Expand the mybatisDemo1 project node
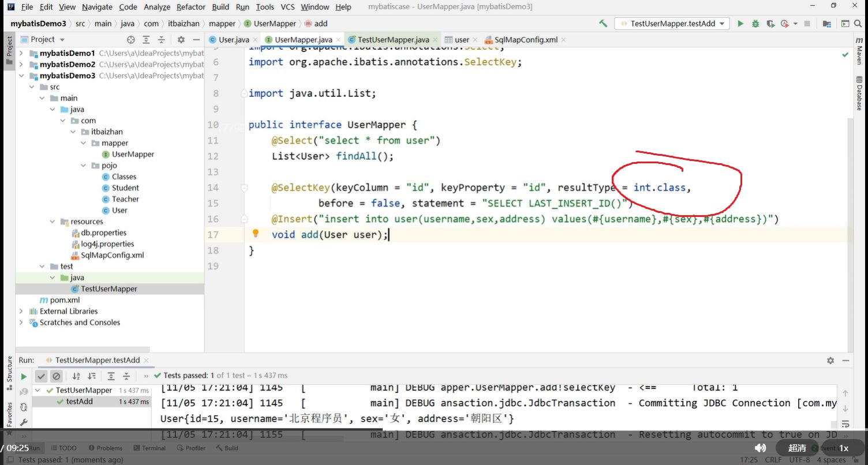This screenshot has height=465, width=868. pos(21,53)
